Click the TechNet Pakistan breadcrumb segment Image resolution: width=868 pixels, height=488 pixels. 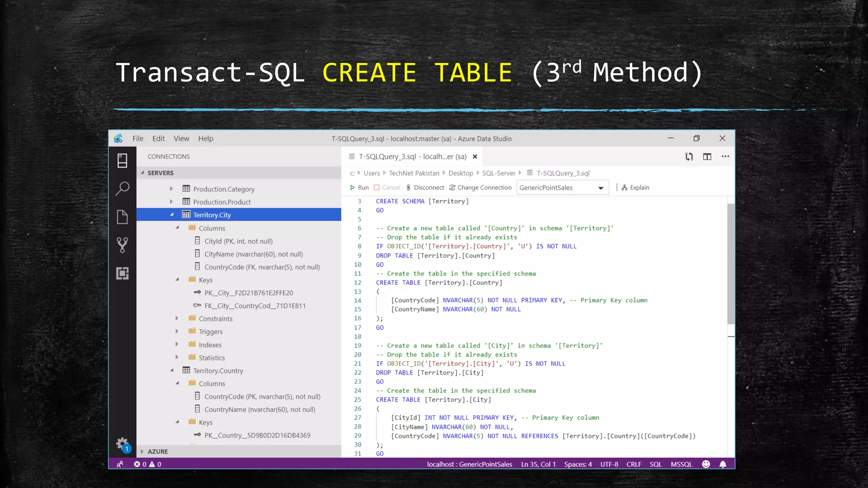point(414,173)
